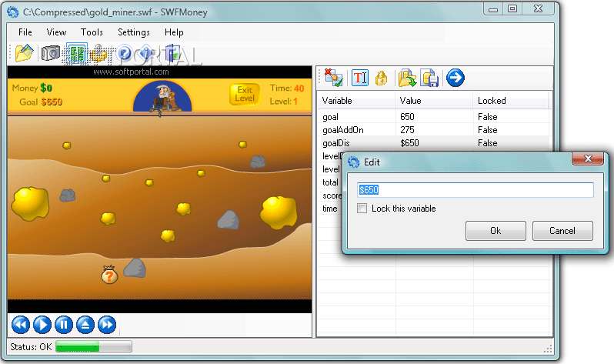Click the 'Variable' column header
Image resolution: width=614 pixels, height=364 pixels.
[357, 101]
